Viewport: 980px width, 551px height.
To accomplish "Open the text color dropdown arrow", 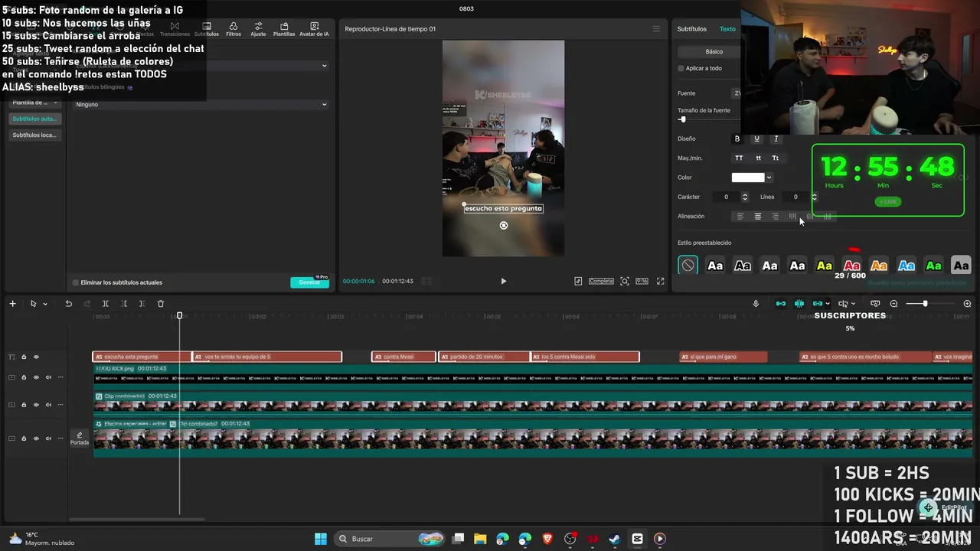I will coord(769,178).
